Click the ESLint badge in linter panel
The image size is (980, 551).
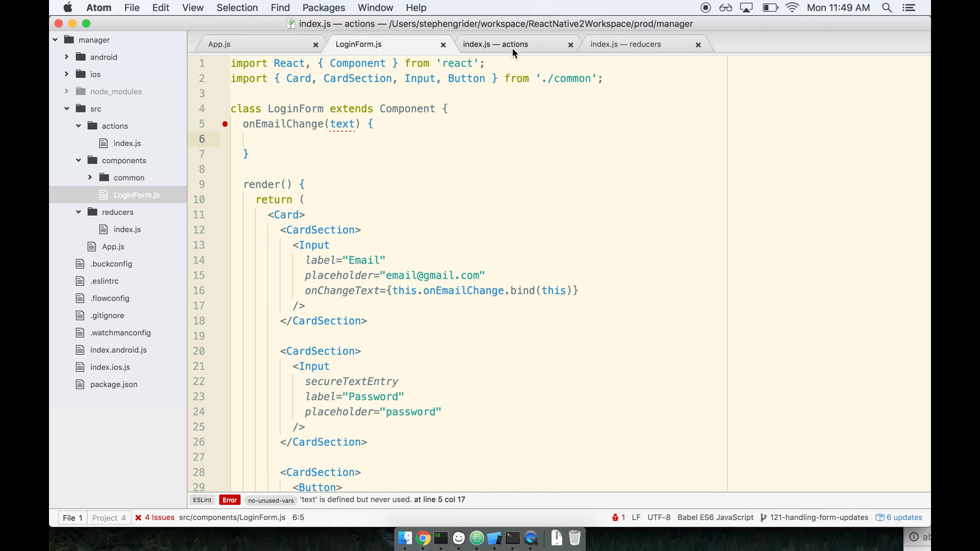point(202,500)
